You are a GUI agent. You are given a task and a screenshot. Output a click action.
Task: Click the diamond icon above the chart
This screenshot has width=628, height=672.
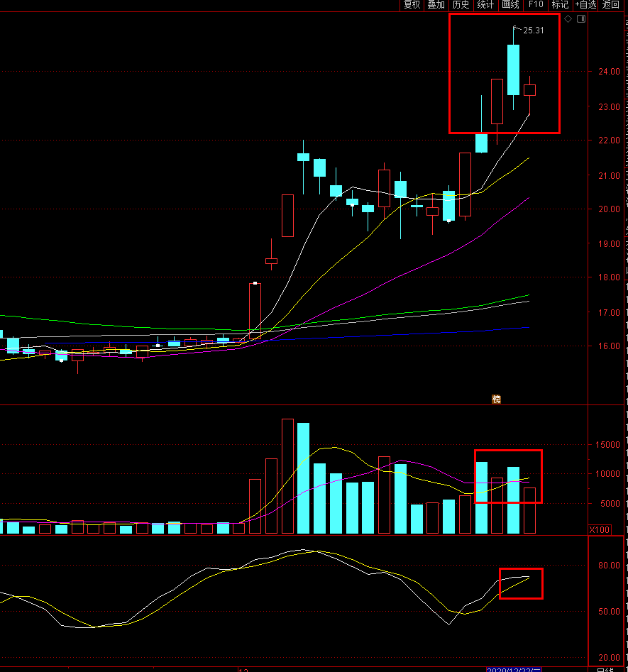click(568, 19)
